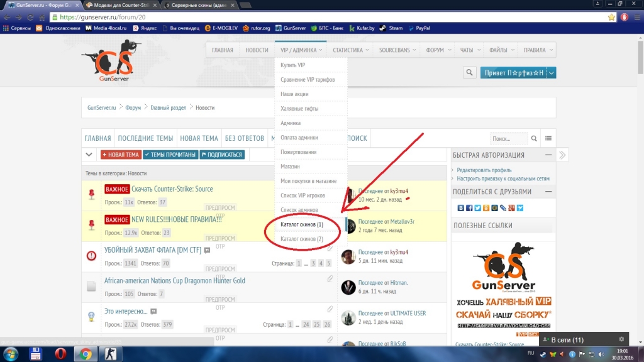Select 'Каталог скинов (1)' from the VIP menu

[302, 224]
